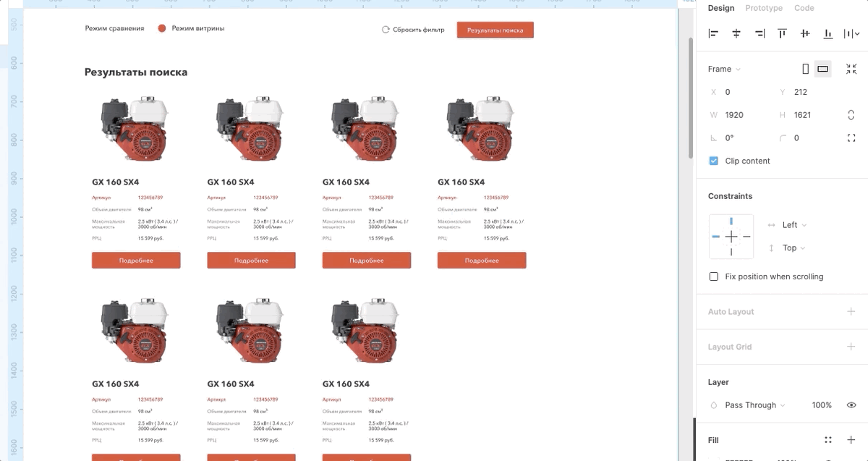The image size is (868, 461).
Task: Click the constraints diagram widget
Action: [731, 237]
